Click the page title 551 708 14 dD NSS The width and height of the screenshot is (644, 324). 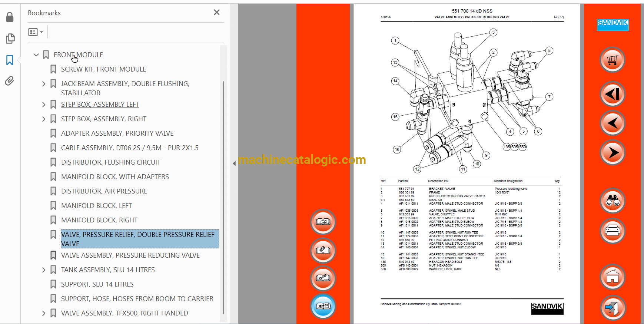click(x=472, y=11)
